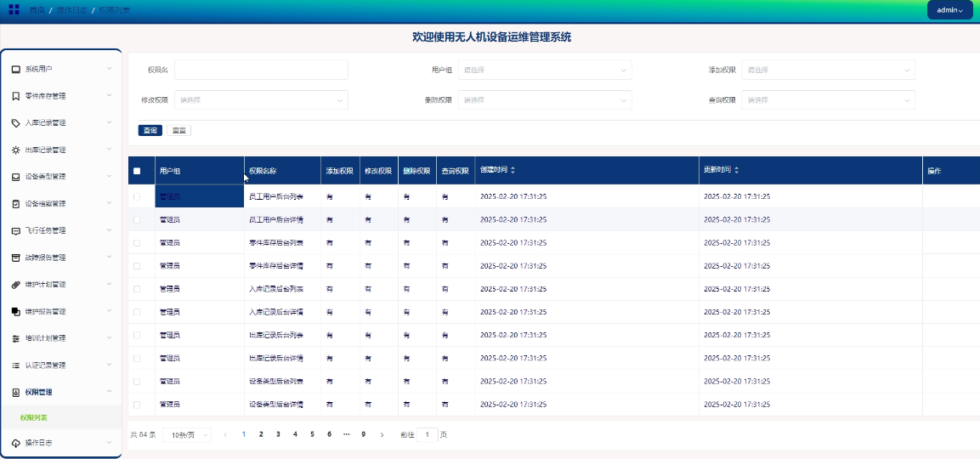Click 权限列表 in the breadcrumb
The image size is (980, 459).
click(x=115, y=10)
